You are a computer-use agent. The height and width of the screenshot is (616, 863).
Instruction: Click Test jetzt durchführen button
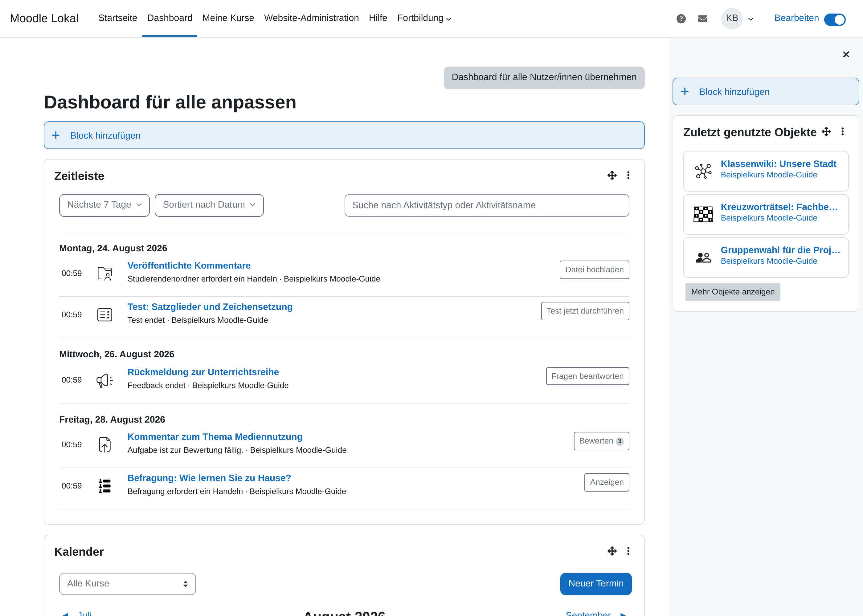[x=585, y=311]
